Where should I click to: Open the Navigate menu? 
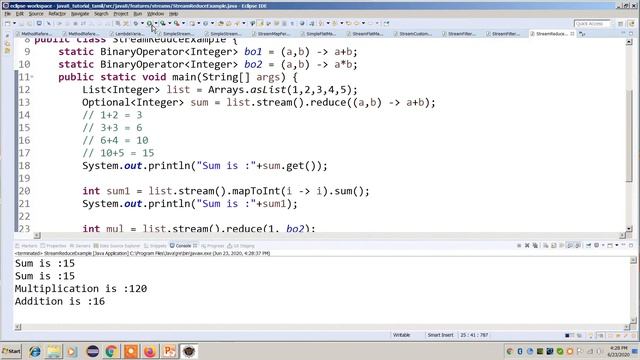pos(80,13)
